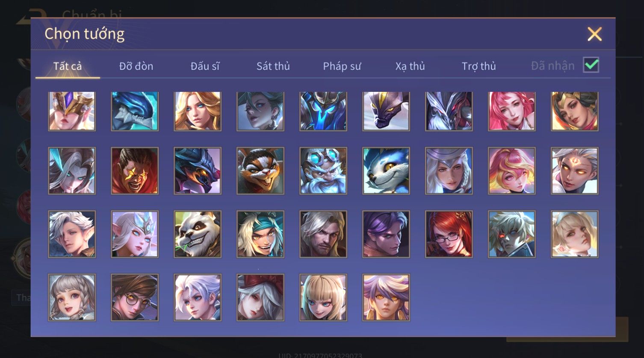Close the Chọn tướng dialog

594,34
